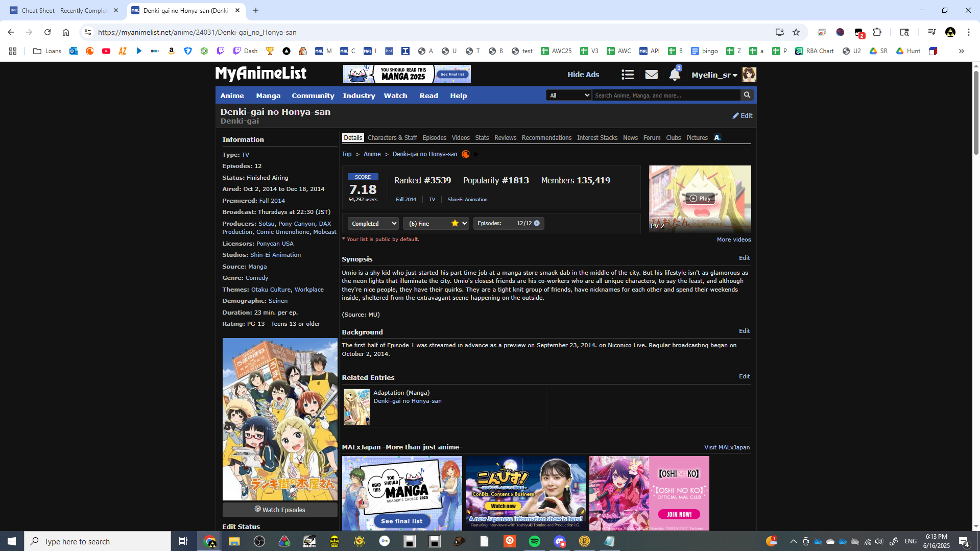The image size is (980, 551).
Task: Click the Myelin_sr profile avatar
Action: pos(749,75)
